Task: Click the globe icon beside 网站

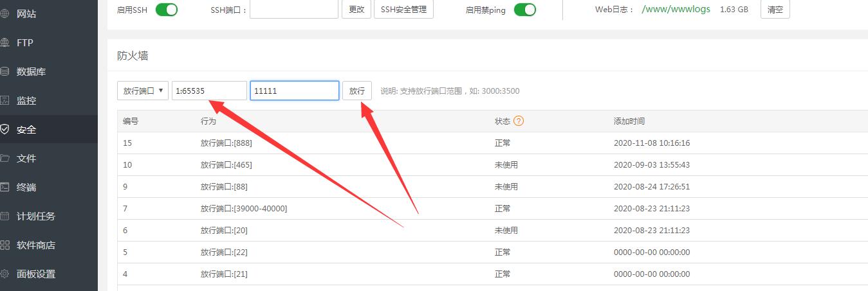Action: click(5, 13)
